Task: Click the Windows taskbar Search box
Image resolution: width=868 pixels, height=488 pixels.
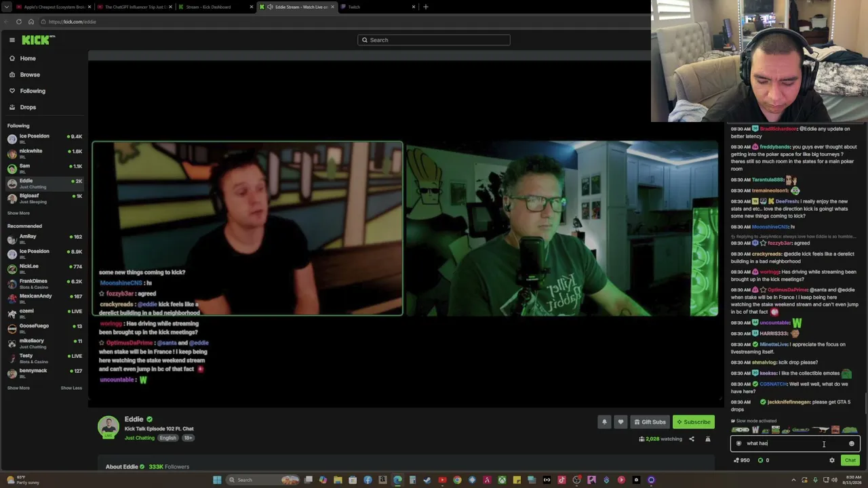Action: pos(262,480)
